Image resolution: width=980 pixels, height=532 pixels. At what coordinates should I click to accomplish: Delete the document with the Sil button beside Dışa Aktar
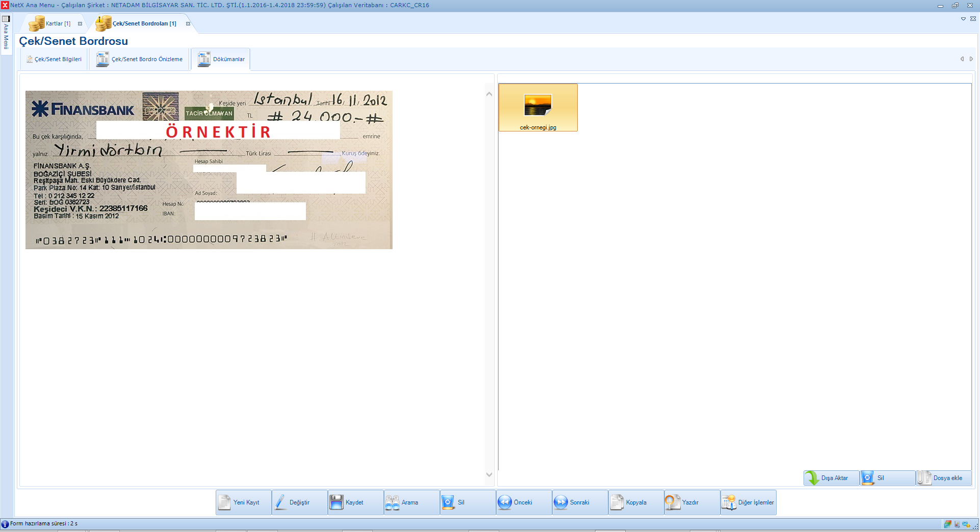coord(887,478)
